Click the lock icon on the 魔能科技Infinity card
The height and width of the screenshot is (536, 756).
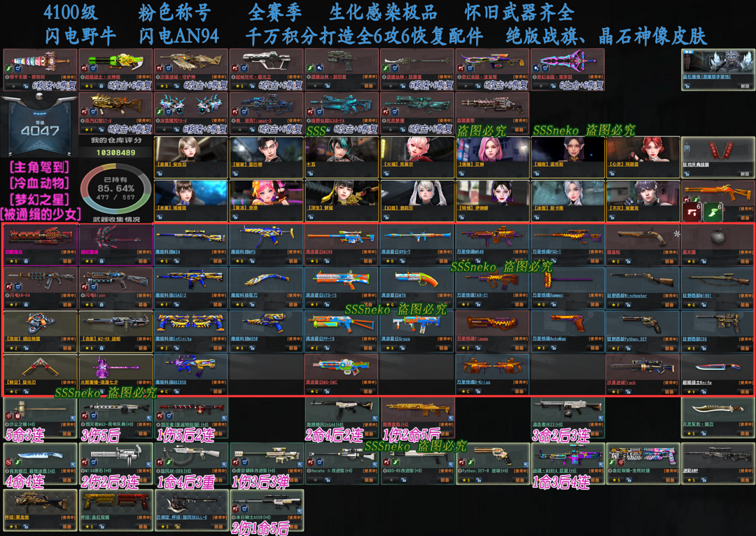(176, 348)
